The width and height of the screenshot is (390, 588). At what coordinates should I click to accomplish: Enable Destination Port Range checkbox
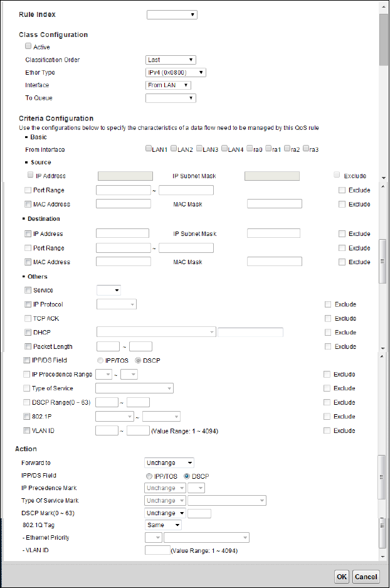point(28,248)
